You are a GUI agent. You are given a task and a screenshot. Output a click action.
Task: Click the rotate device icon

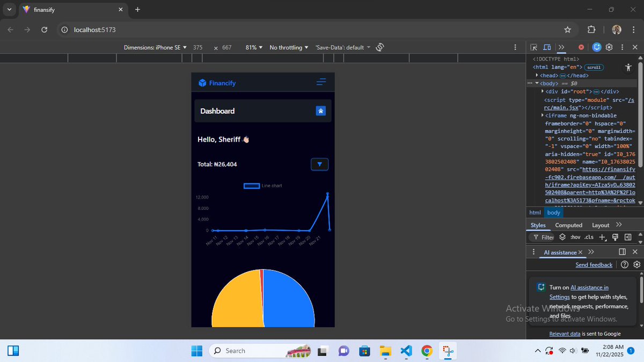point(379,47)
